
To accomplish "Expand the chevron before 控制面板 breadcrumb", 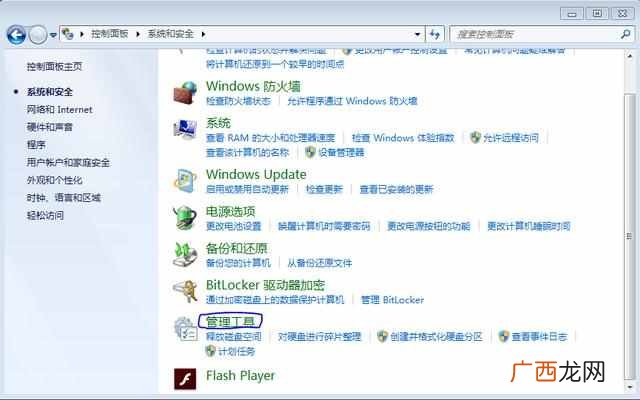I will 82,34.
